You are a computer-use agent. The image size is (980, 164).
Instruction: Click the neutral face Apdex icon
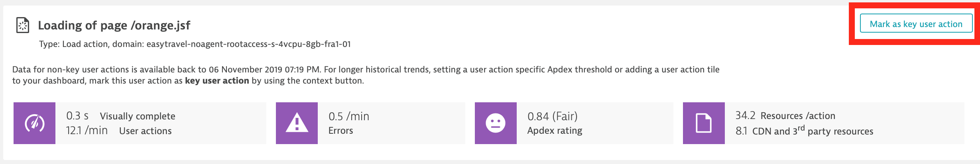496,123
